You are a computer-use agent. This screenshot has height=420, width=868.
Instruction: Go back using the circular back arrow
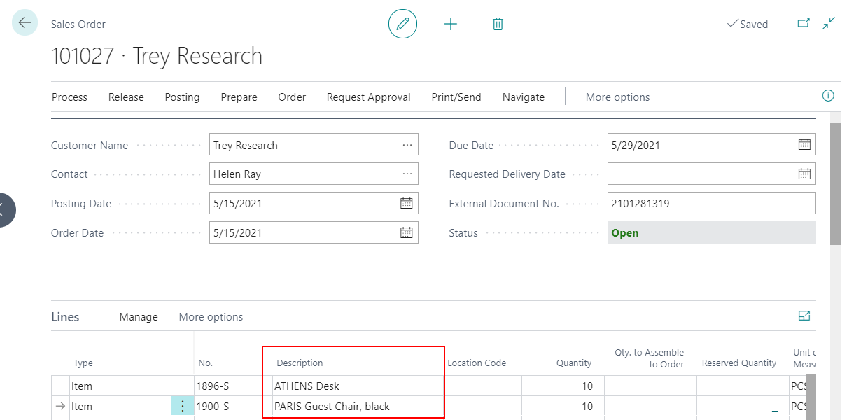(x=24, y=22)
